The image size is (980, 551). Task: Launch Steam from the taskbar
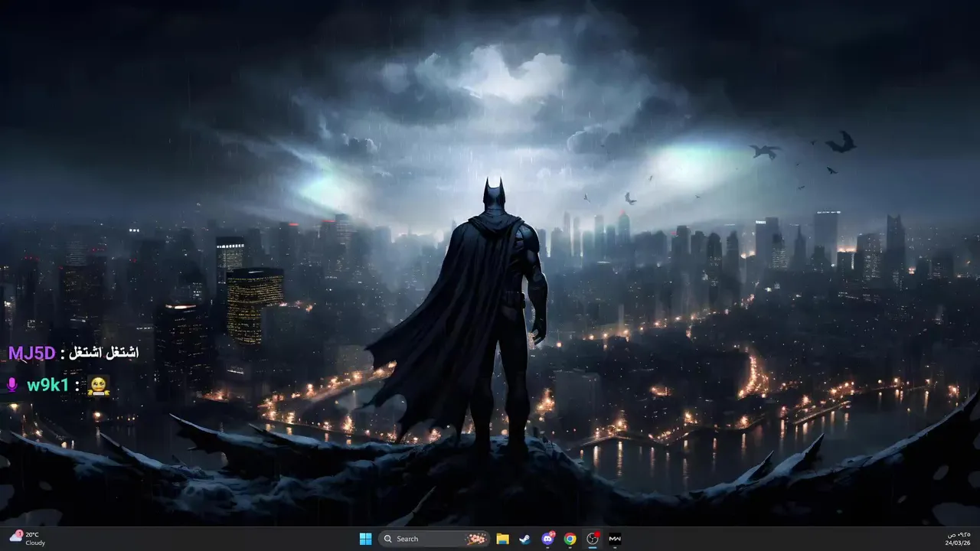pyautogui.click(x=524, y=539)
